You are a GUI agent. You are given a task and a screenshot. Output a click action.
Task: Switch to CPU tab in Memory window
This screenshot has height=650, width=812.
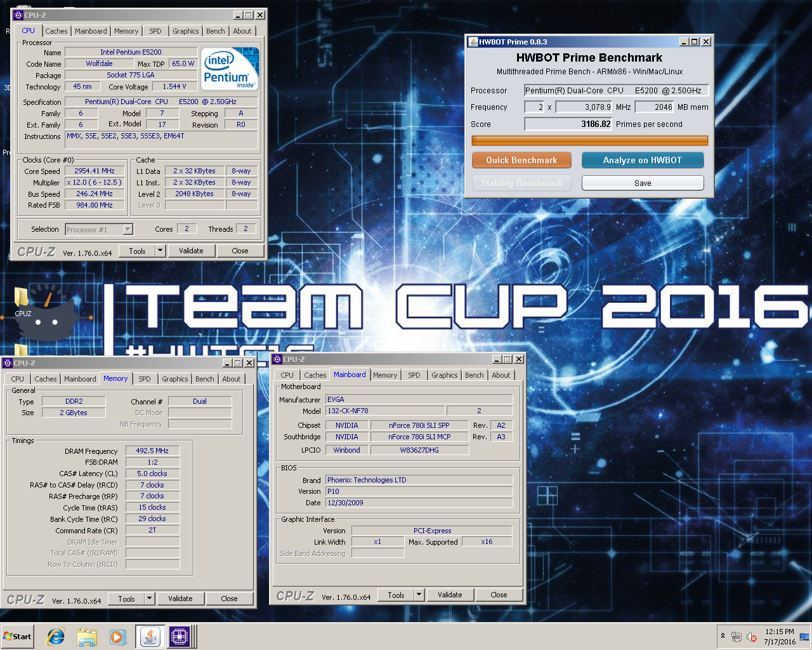coord(18,379)
